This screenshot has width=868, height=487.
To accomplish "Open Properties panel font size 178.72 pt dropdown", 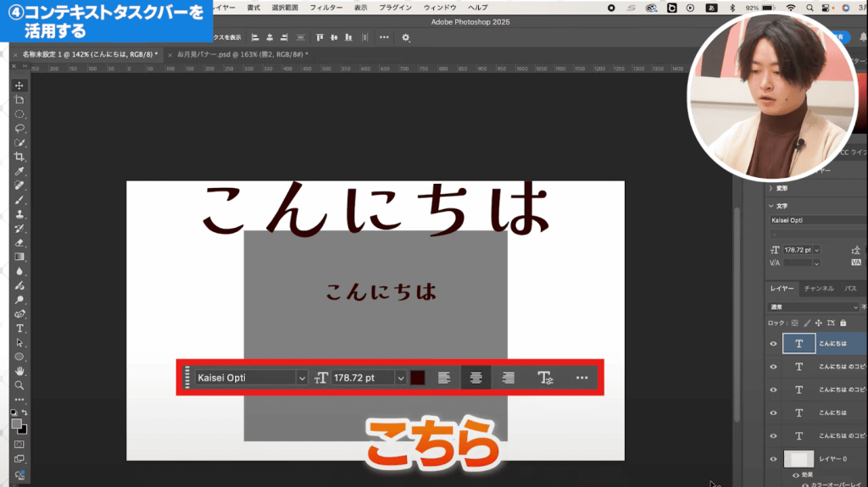I will (x=816, y=250).
